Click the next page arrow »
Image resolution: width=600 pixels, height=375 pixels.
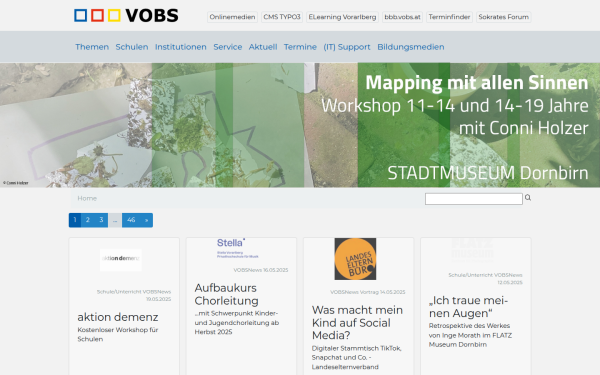pyautogui.click(x=147, y=220)
